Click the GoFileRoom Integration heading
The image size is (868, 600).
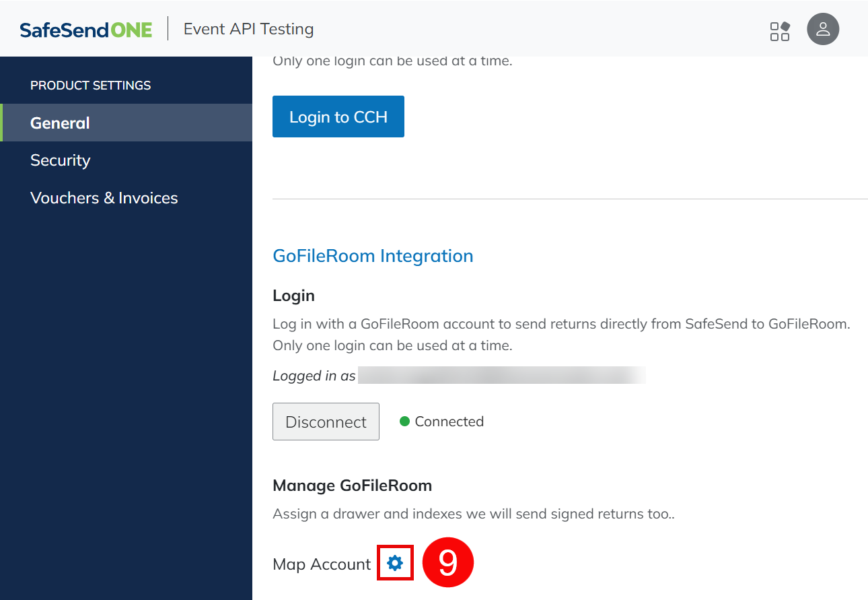coord(373,256)
